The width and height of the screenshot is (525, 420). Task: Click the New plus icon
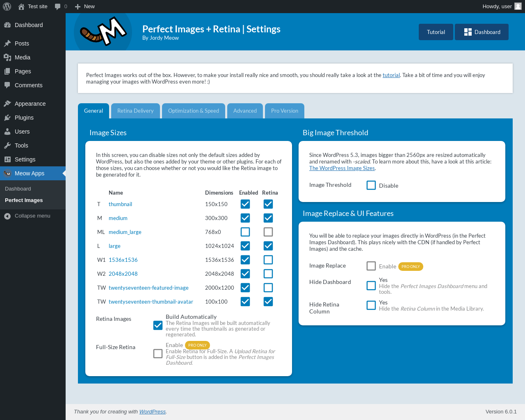(78, 7)
